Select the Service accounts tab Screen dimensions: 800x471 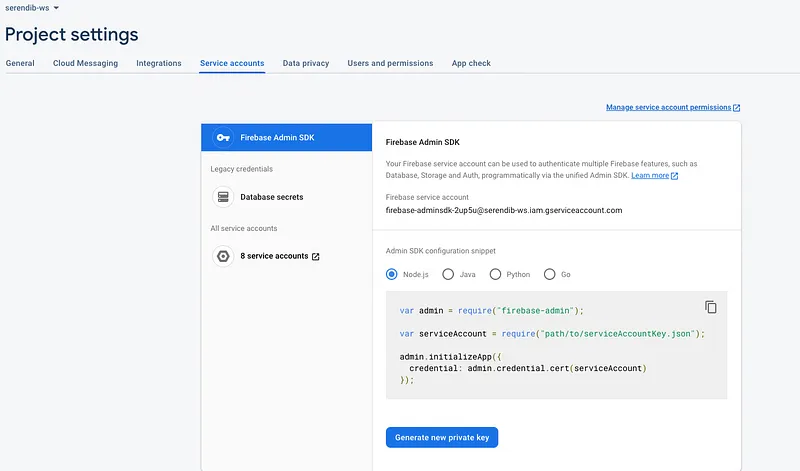[x=232, y=63]
